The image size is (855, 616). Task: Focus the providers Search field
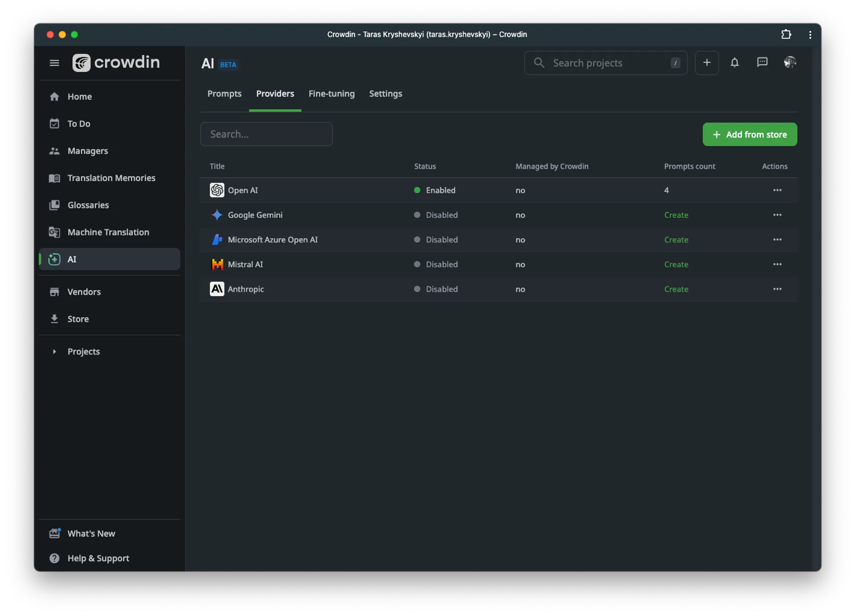[x=266, y=134]
